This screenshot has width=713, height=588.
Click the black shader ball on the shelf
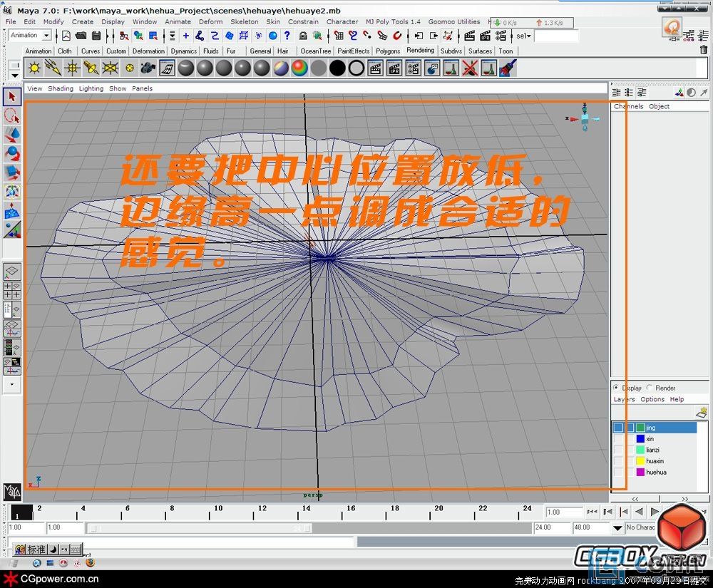tap(337, 68)
